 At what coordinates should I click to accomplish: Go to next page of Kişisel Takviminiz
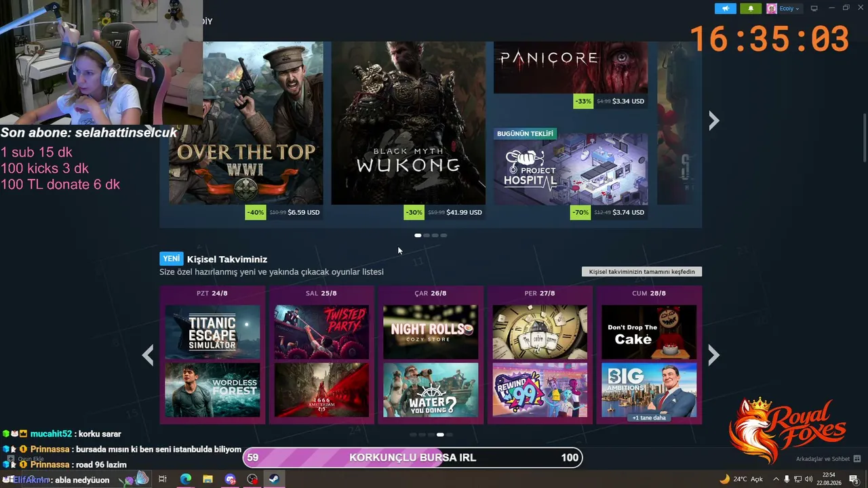click(x=713, y=355)
